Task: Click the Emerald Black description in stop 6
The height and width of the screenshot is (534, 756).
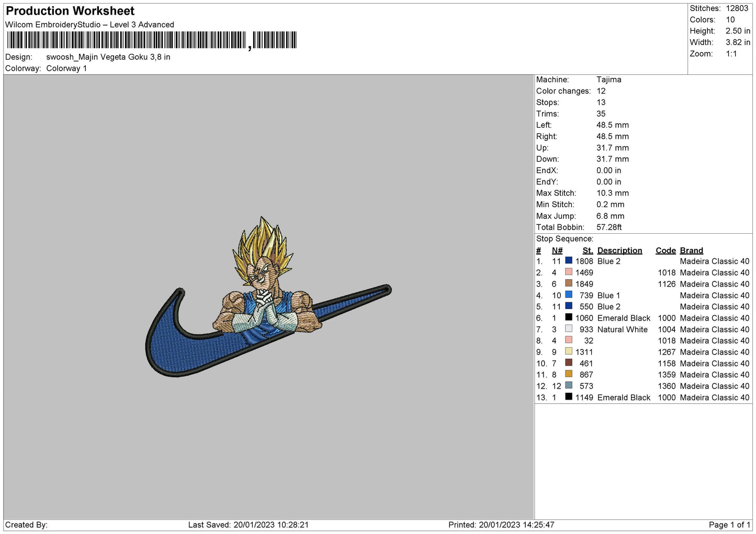Action: 624,318
